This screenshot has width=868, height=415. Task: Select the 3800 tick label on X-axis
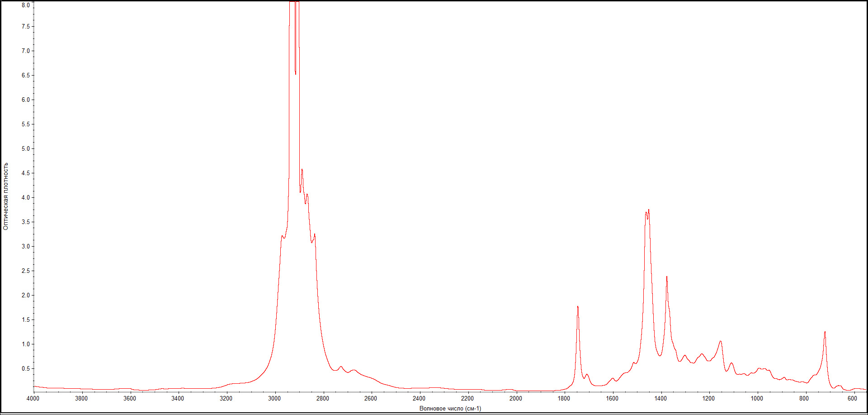click(81, 398)
